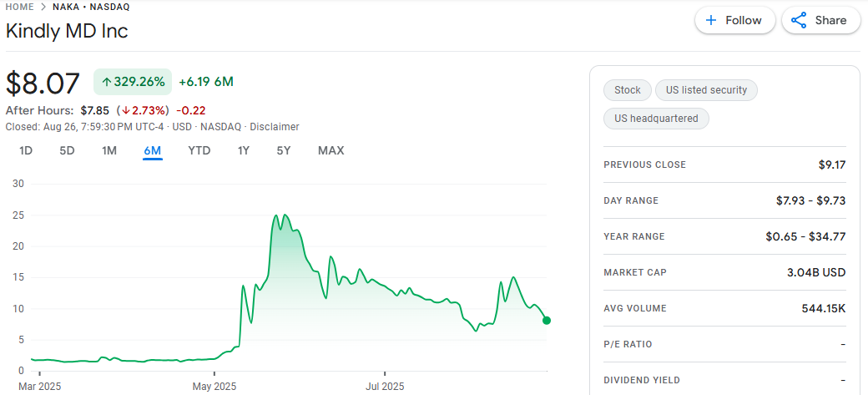Click the P/E RATIO label
The width and height of the screenshot is (868, 395).
pyautogui.click(x=628, y=345)
